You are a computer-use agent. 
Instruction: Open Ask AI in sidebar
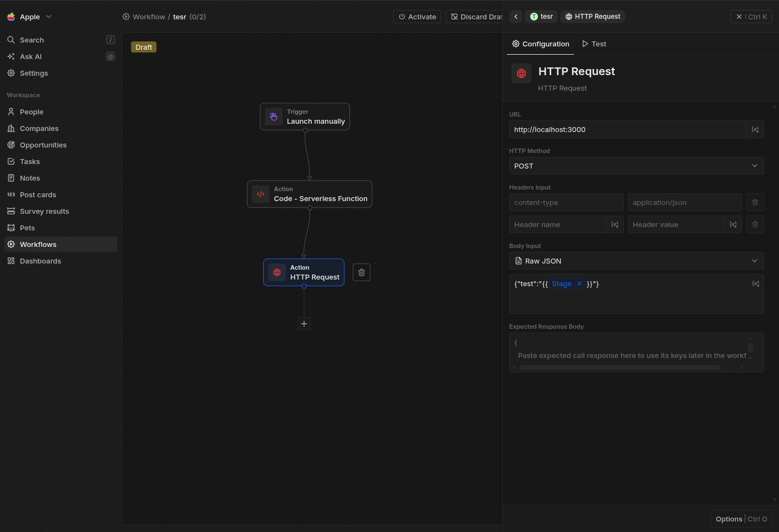pyautogui.click(x=61, y=56)
